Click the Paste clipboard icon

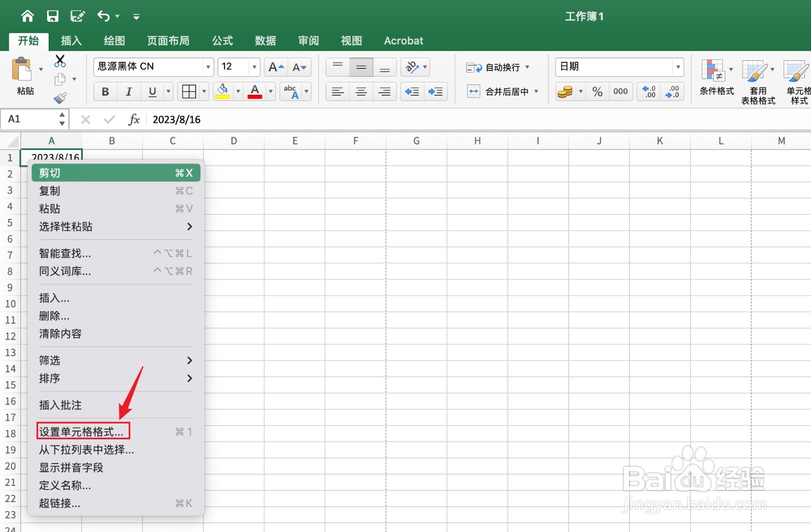tap(22, 69)
